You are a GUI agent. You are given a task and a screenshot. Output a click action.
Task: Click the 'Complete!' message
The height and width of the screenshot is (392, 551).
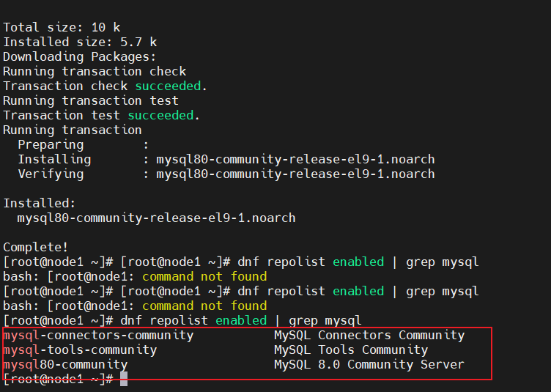(x=35, y=247)
